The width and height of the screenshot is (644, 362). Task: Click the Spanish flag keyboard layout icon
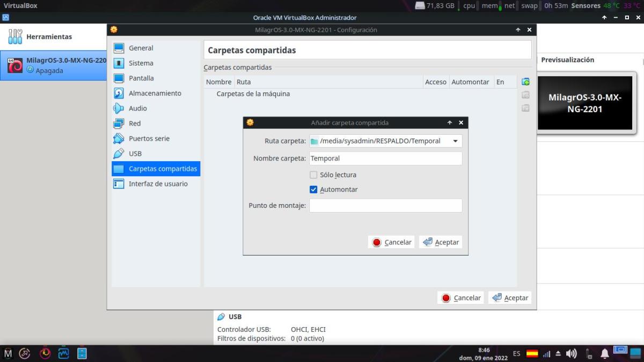pyautogui.click(x=532, y=353)
